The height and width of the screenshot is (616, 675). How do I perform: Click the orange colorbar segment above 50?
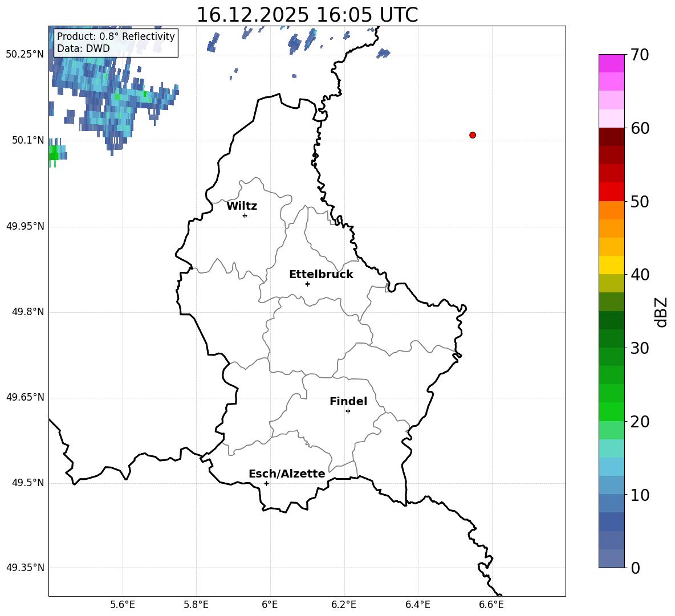pyautogui.click(x=611, y=210)
